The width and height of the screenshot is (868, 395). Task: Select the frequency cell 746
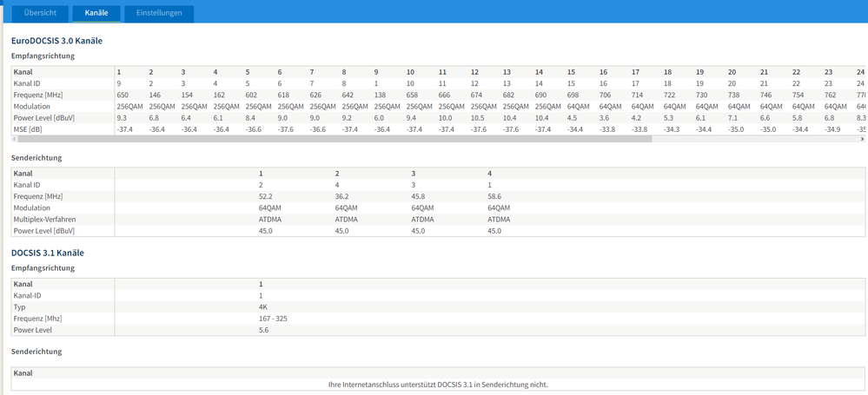coord(765,95)
